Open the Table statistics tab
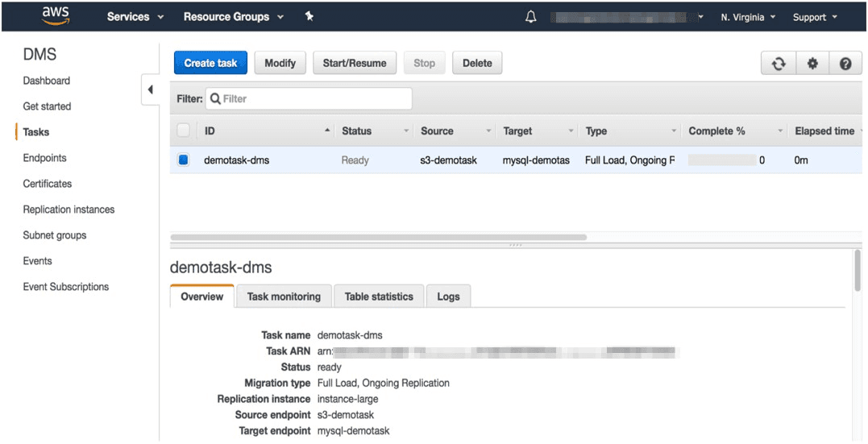The image size is (868, 444). pos(379,297)
